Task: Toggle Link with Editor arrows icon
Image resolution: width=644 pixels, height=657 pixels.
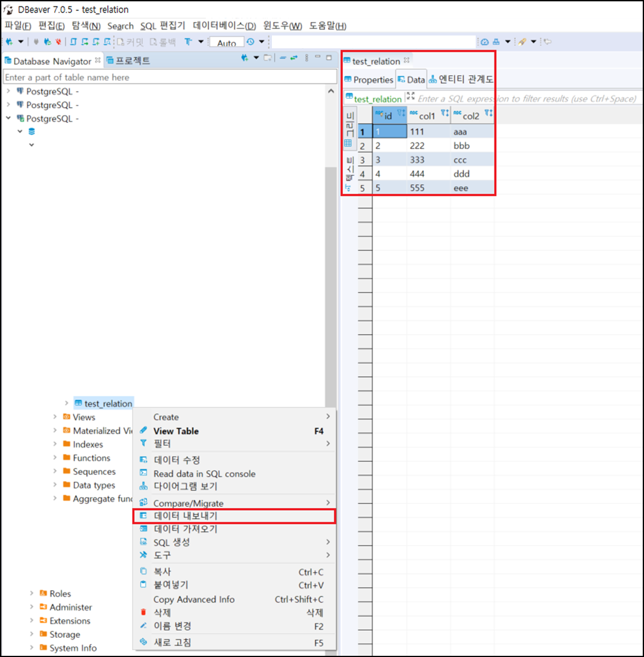Action: click(x=294, y=58)
